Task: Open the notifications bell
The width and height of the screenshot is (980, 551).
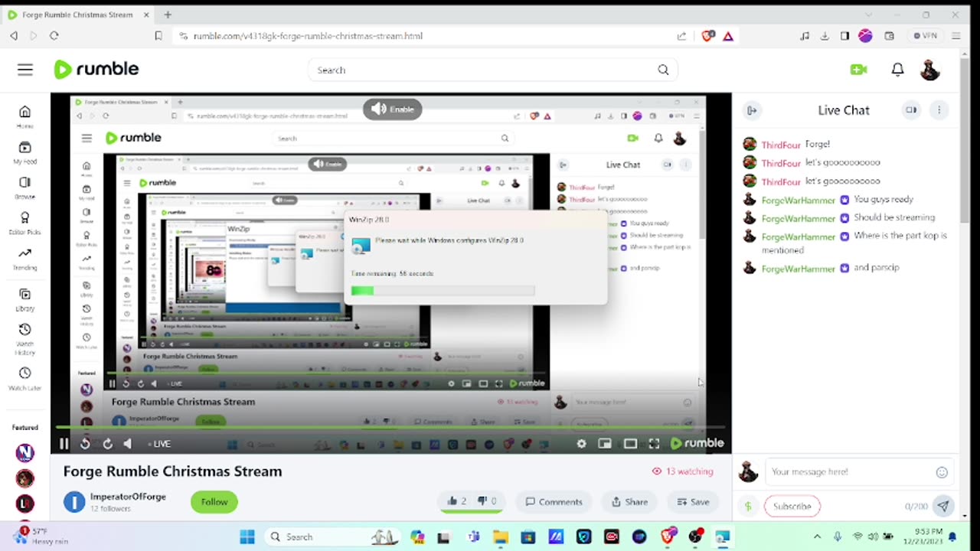Action: 897,70
